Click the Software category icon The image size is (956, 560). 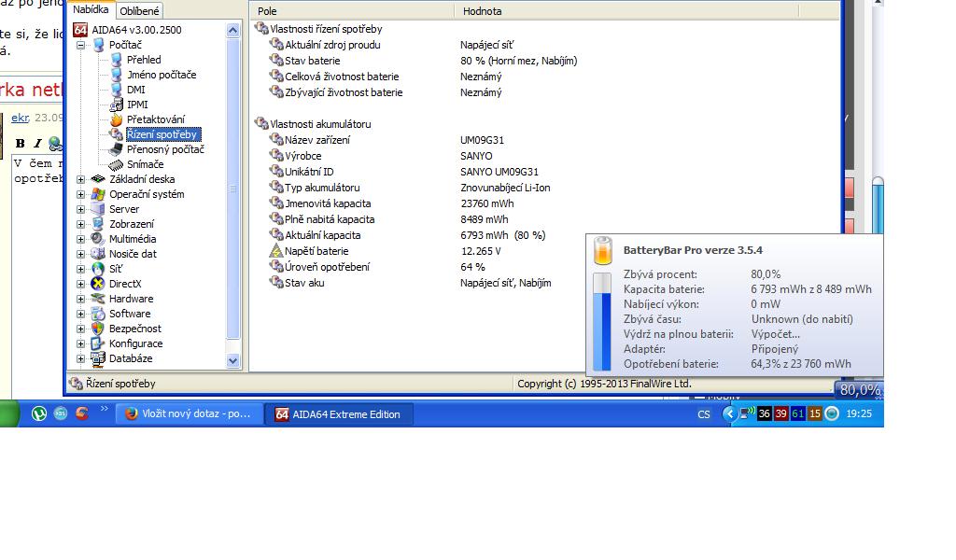[x=98, y=314]
